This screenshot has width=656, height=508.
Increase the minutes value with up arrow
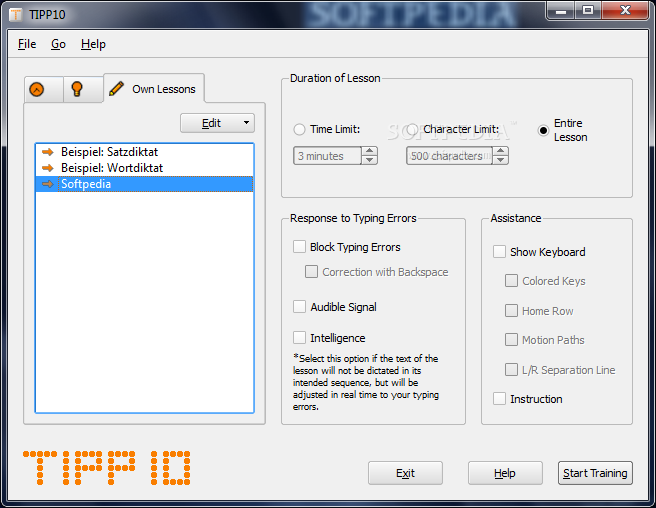tap(369, 151)
